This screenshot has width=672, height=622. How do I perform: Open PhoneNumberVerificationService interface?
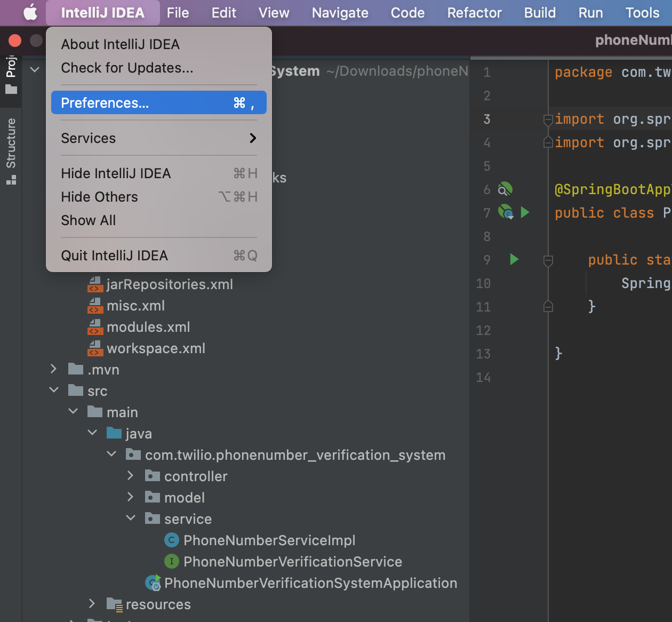tap(293, 562)
